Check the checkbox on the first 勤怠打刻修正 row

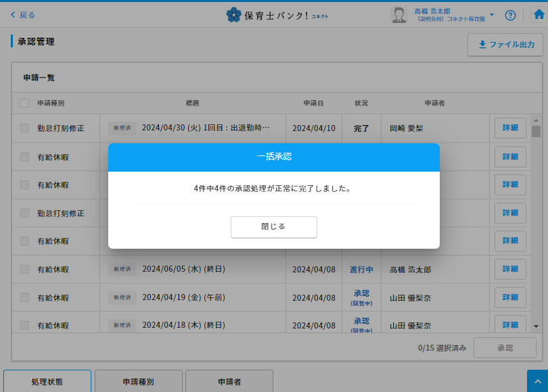pos(25,128)
